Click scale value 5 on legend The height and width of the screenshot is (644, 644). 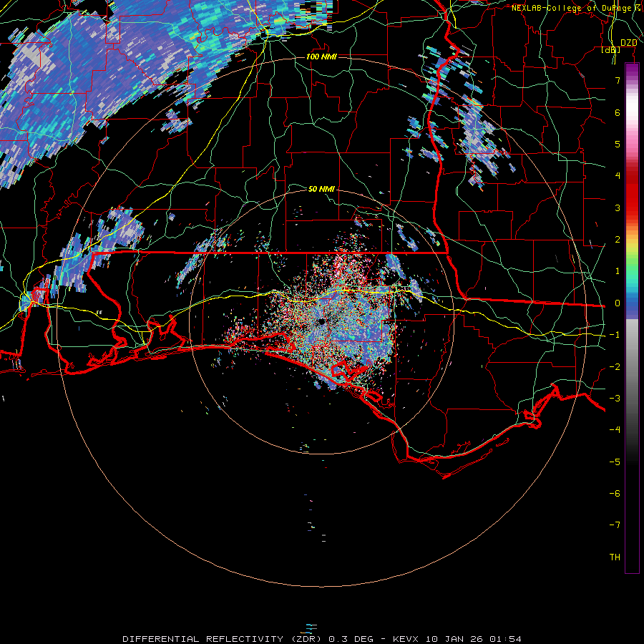click(x=618, y=144)
